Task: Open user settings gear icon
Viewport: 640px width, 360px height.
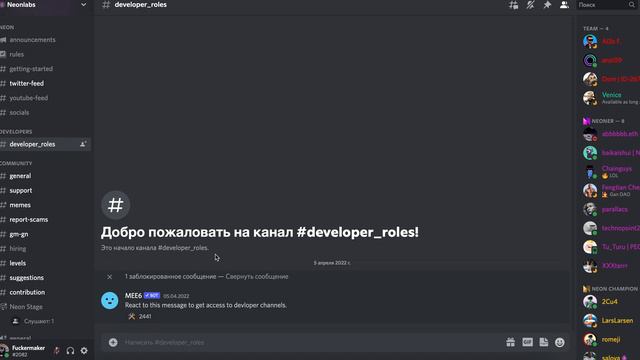Action: click(x=84, y=351)
